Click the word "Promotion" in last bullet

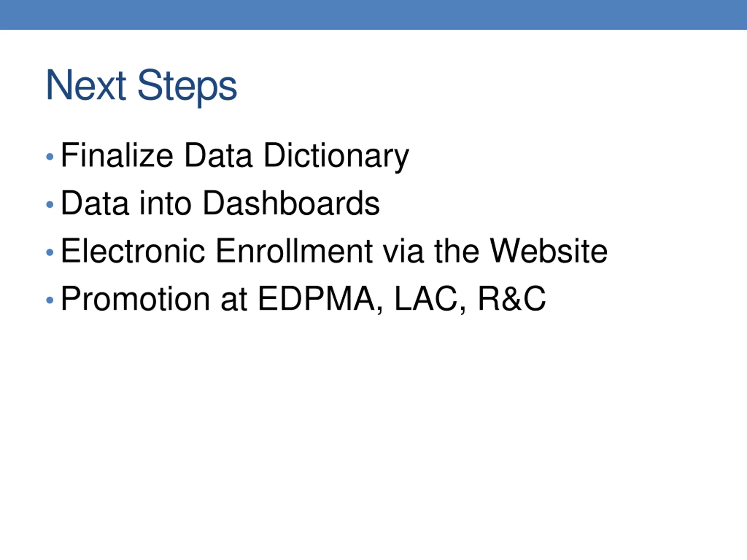[x=135, y=299]
